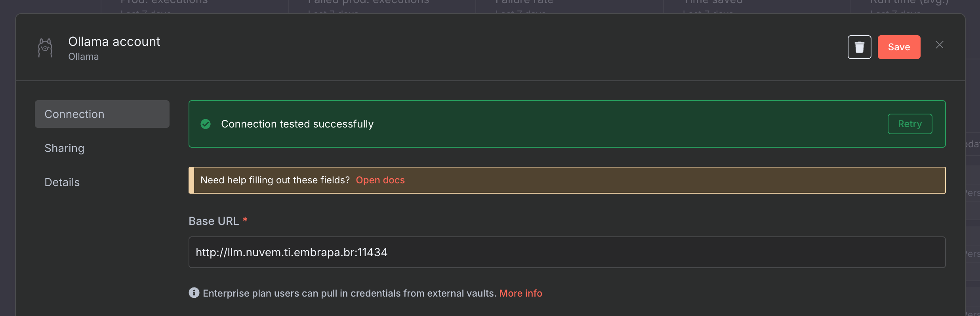The width and height of the screenshot is (980, 316).
Task: Click the green success checkmark icon
Action: (x=206, y=124)
